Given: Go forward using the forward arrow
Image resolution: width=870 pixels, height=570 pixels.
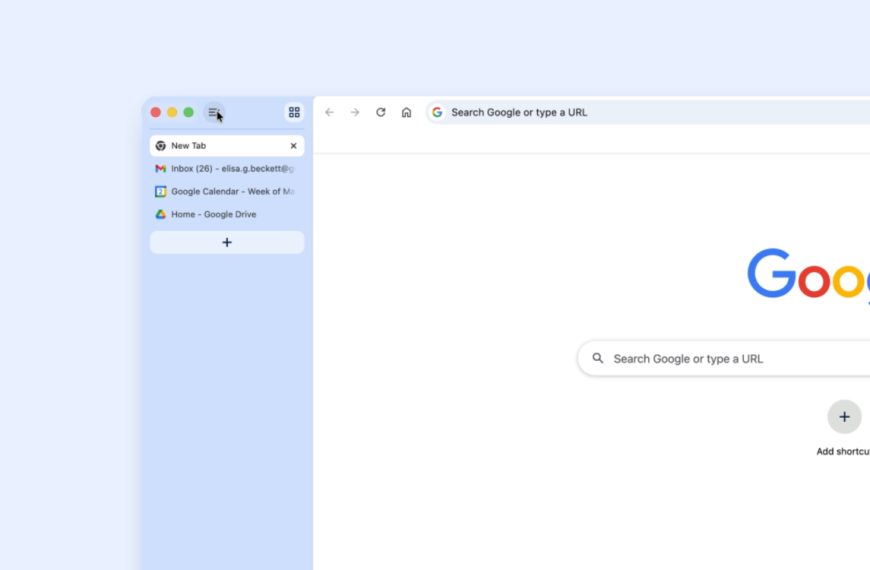Looking at the screenshot, I should pyautogui.click(x=355, y=113).
